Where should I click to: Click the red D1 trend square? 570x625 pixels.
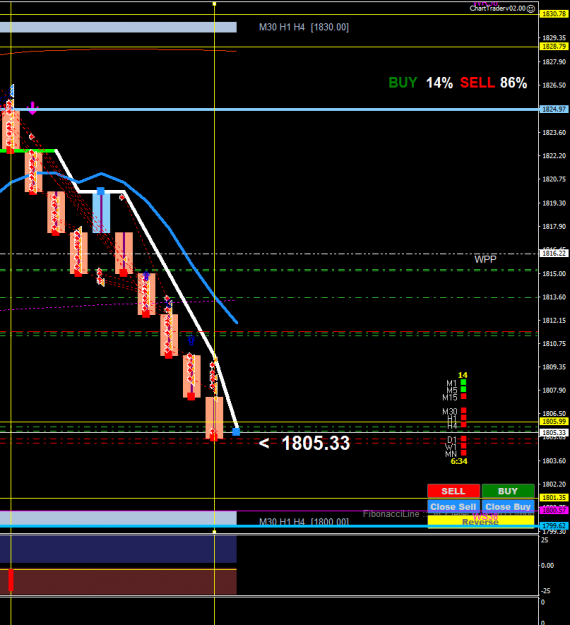click(x=464, y=439)
